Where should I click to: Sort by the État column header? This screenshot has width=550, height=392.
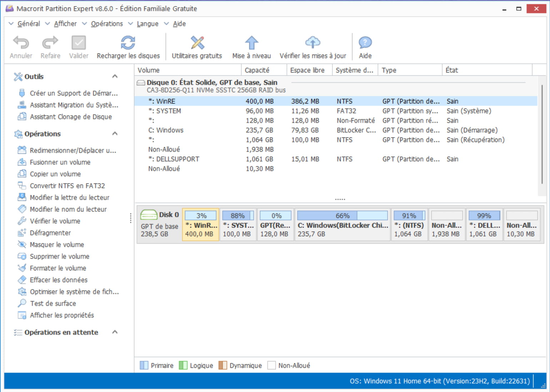point(487,70)
